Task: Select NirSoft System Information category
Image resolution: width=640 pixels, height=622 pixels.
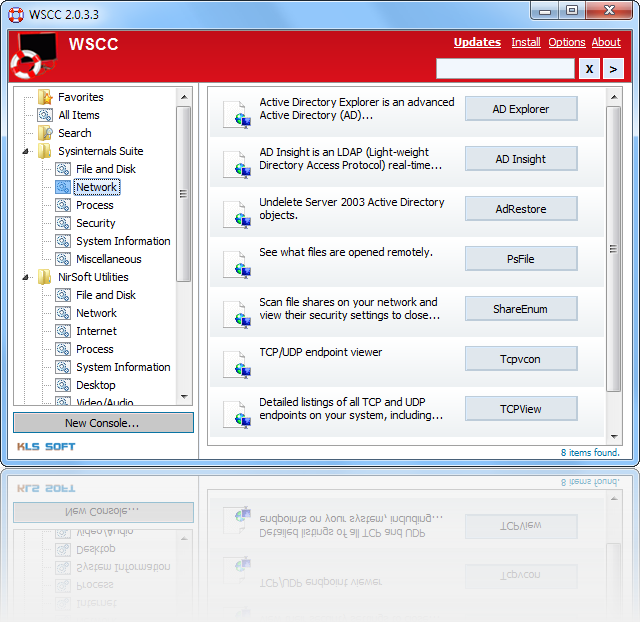Action: (x=123, y=367)
